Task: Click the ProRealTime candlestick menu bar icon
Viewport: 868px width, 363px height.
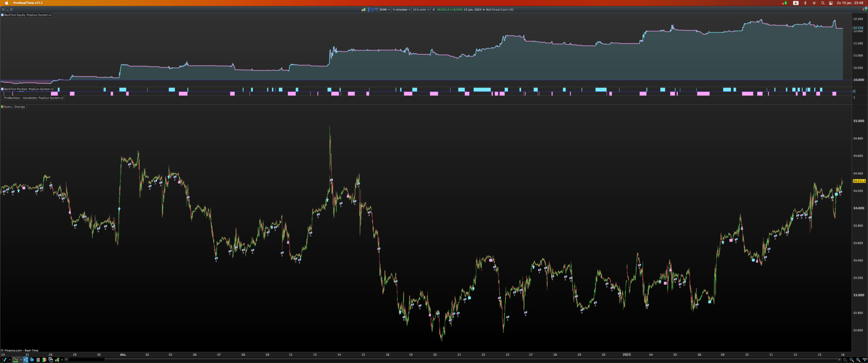Action: tap(785, 3)
